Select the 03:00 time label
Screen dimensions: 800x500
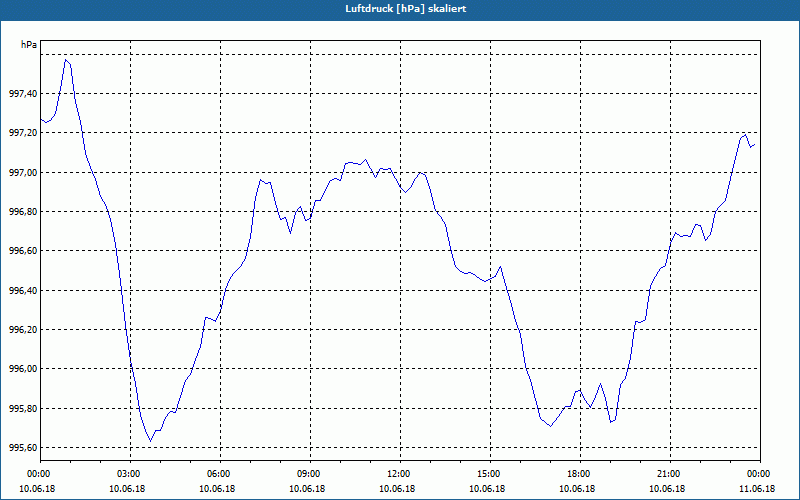(x=128, y=474)
